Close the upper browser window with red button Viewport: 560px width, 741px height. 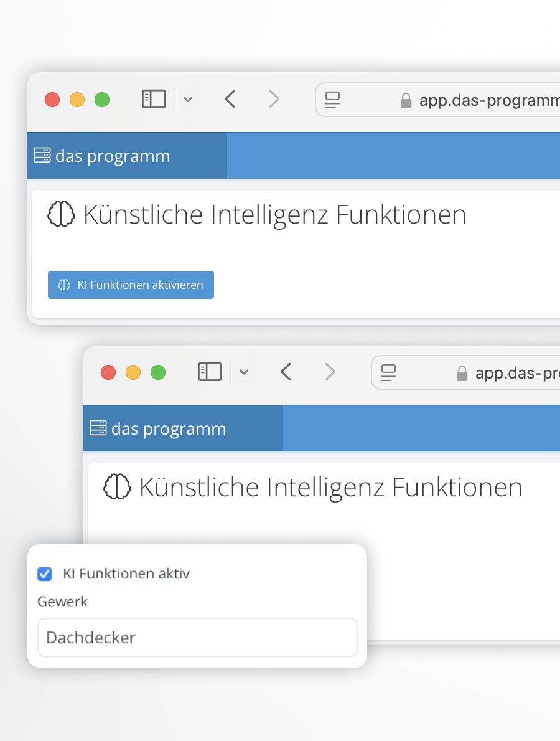52,100
